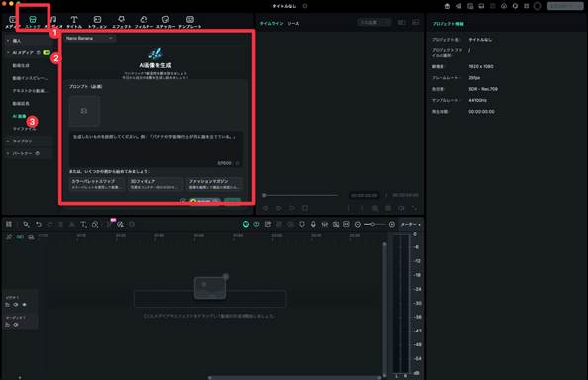Click the undo arrow in timeline toolbar
Image resolution: width=588 pixels, height=380 pixels.
tap(39, 224)
